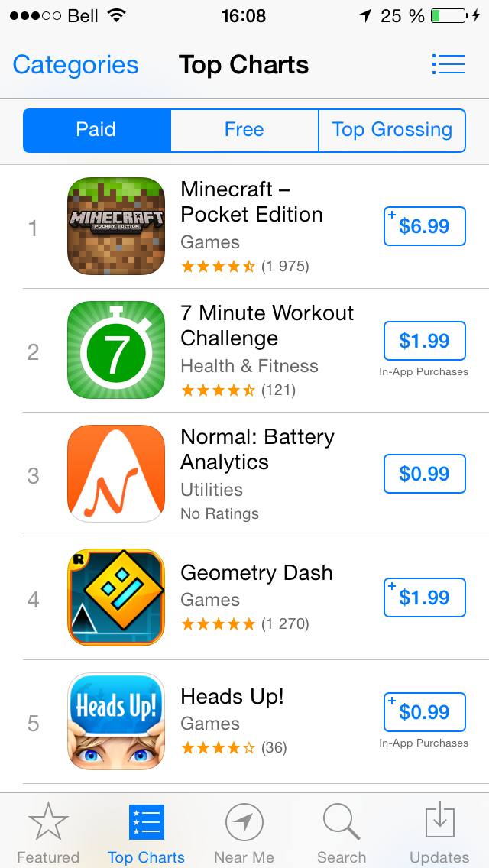The image size is (489, 868).
Task: Open the Featured star tab
Action: tap(48, 831)
